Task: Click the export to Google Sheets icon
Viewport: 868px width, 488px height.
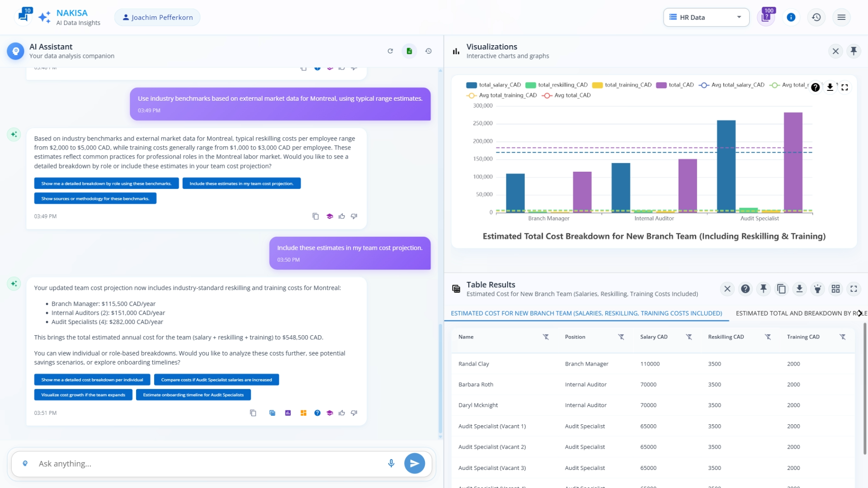Action: point(409,51)
